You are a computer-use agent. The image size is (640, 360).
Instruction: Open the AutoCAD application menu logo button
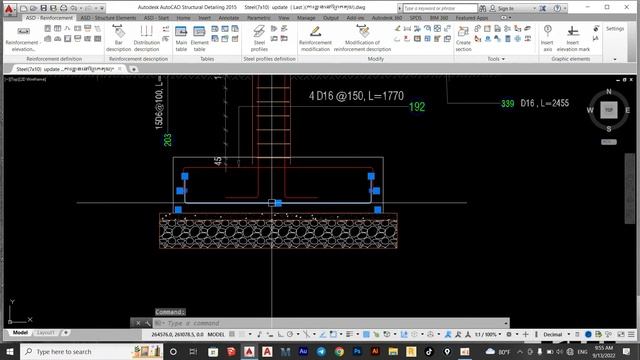9,9
